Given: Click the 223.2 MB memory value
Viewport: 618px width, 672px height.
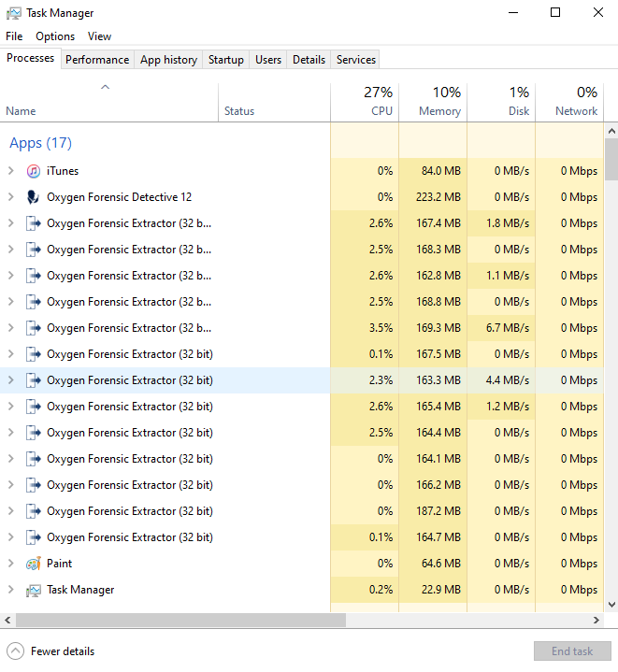Looking at the screenshot, I should tap(438, 197).
